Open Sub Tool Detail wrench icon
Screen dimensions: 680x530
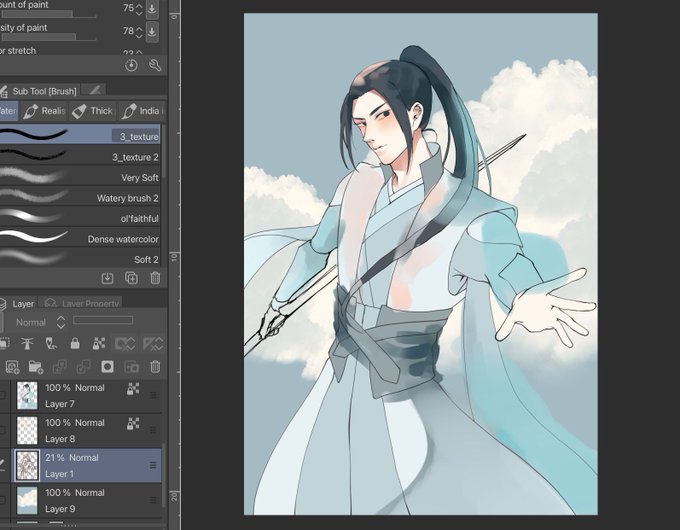(155, 65)
